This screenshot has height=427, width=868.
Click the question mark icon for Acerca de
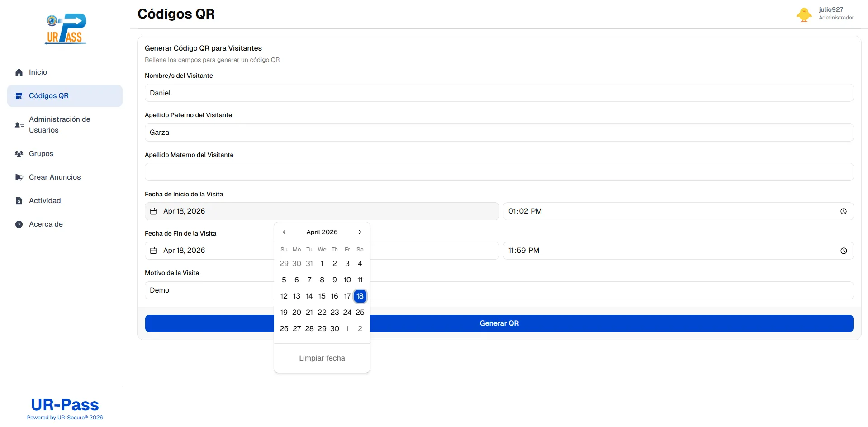[x=19, y=224]
